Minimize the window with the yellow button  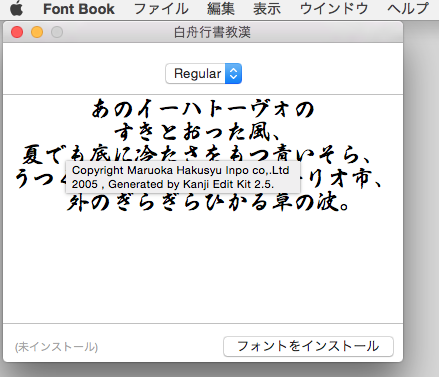[37, 32]
